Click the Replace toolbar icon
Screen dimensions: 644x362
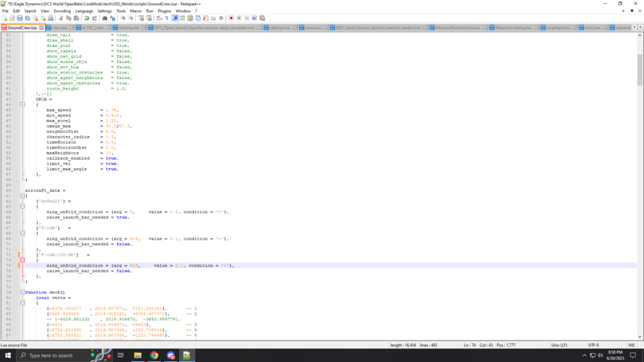coord(113,18)
